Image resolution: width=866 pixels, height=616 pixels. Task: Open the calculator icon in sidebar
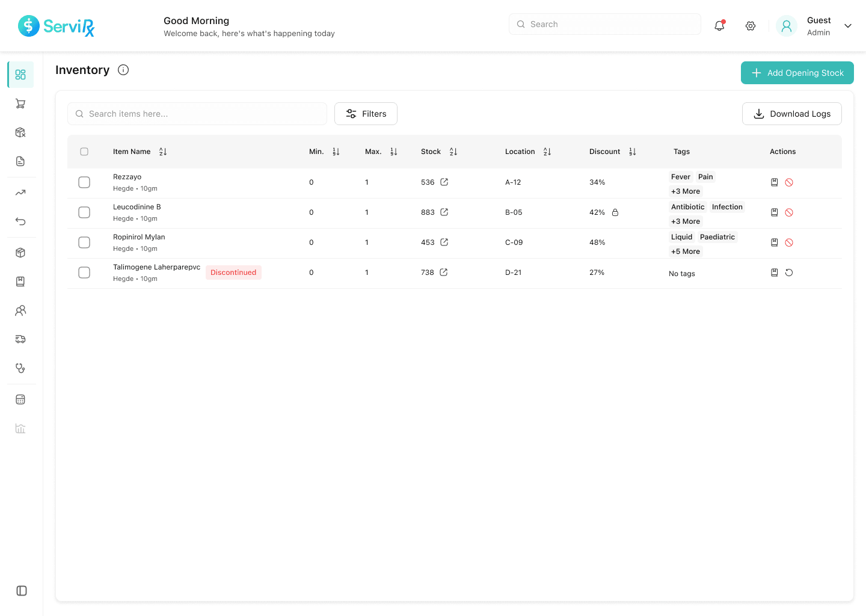(20, 399)
